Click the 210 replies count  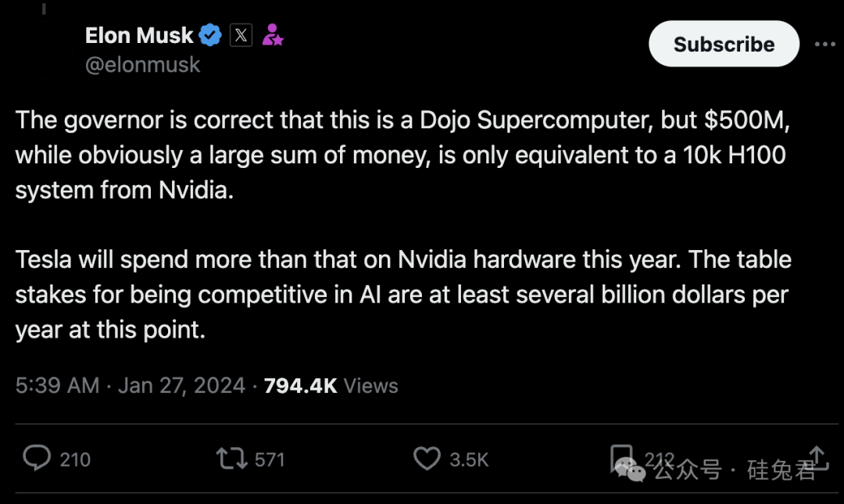(x=75, y=459)
